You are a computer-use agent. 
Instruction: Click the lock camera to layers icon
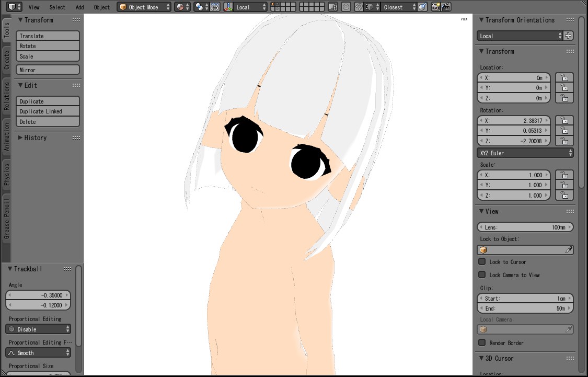[x=333, y=7]
